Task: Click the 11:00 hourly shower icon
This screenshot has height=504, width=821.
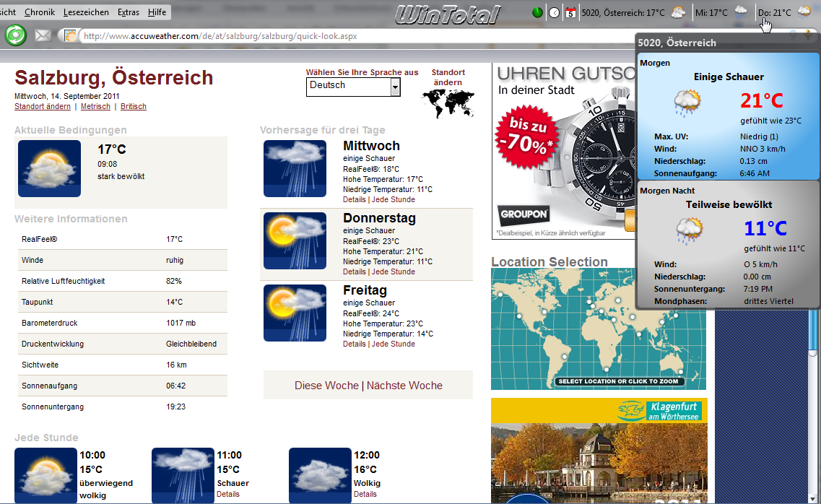Action: point(183,475)
